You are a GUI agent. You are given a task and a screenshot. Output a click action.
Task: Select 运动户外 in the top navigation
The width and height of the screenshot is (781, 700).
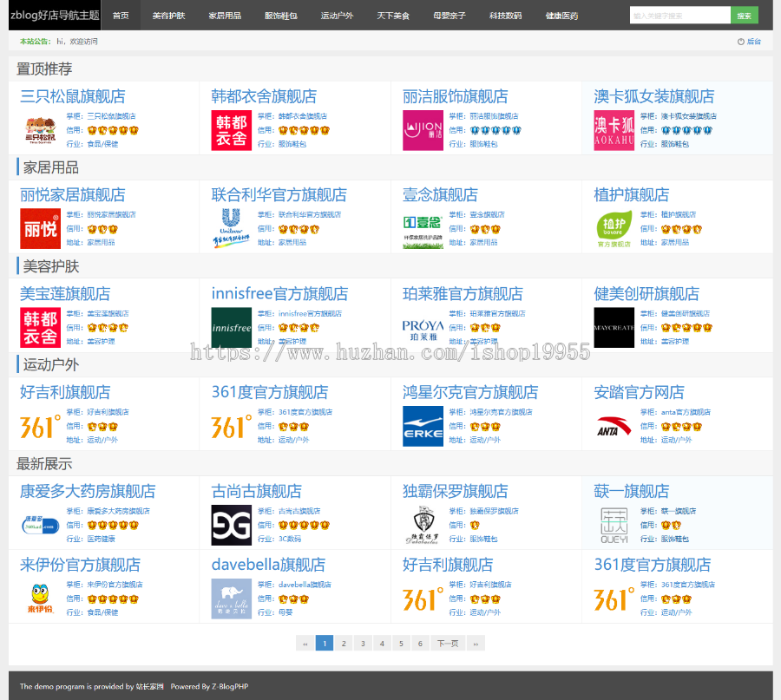(338, 16)
